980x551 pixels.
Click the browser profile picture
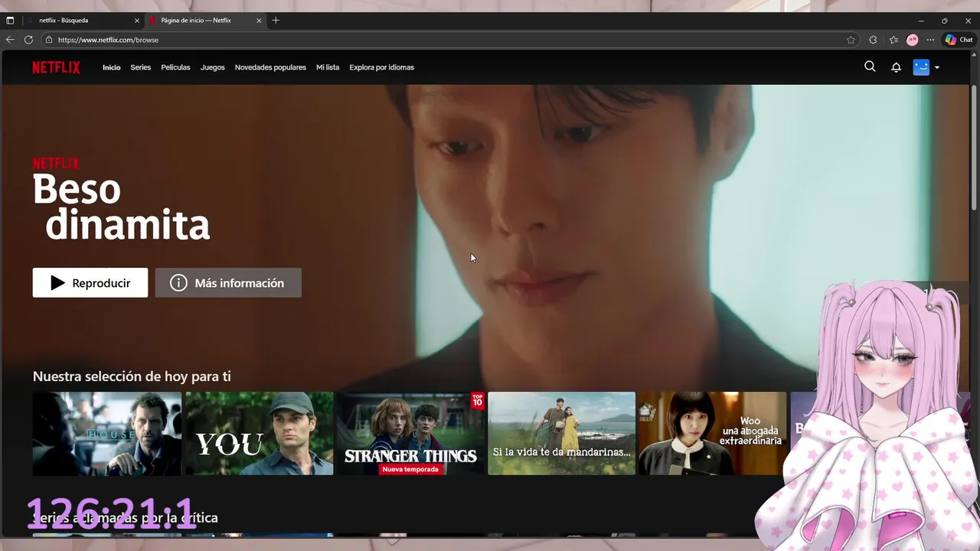912,40
